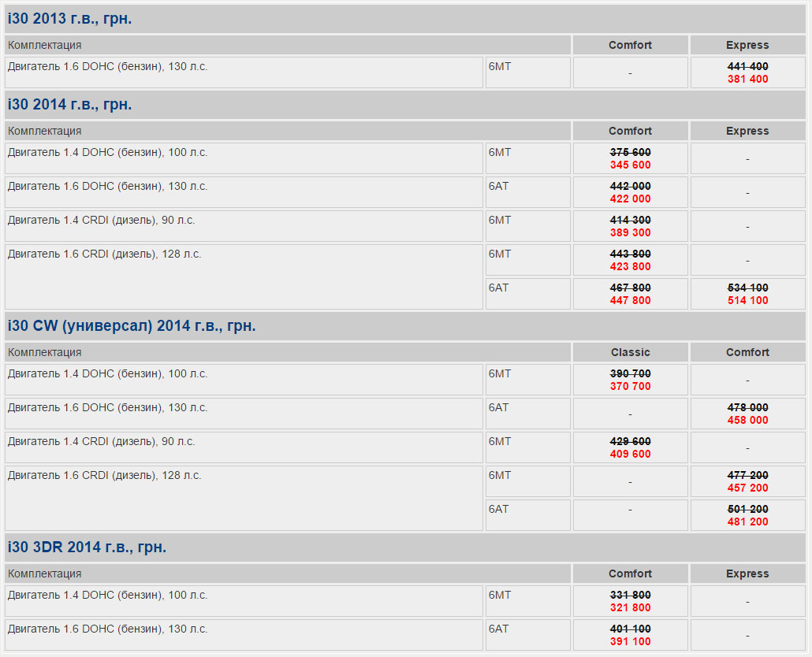Click the crossed-out price 441 400

click(x=747, y=67)
